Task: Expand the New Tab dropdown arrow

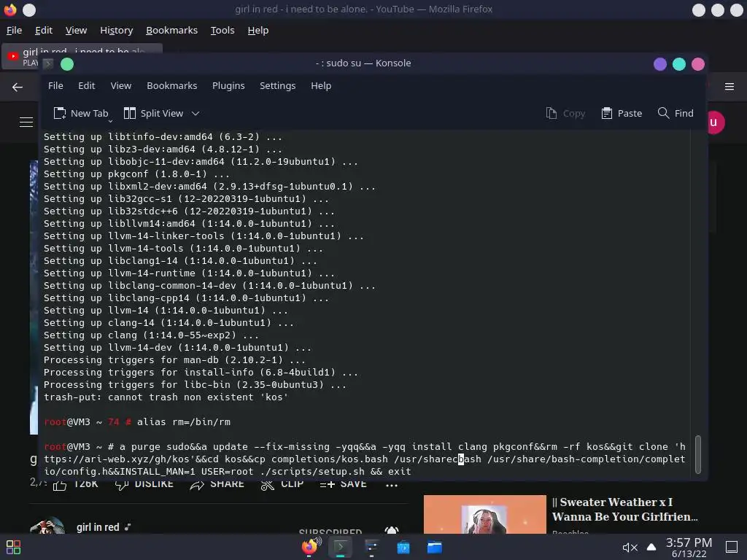Action: tap(110, 121)
